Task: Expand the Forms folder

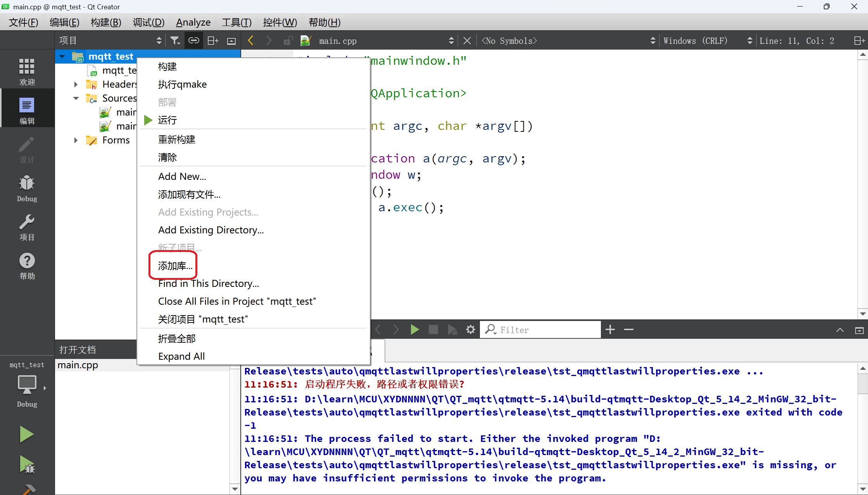Action: [76, 140]
